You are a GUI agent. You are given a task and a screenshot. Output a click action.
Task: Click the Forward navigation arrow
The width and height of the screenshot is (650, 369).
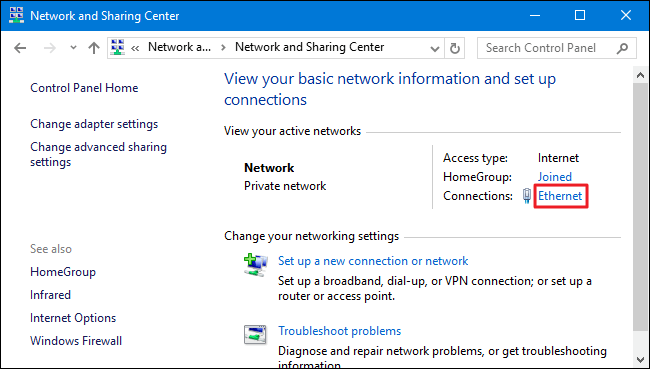50,48
